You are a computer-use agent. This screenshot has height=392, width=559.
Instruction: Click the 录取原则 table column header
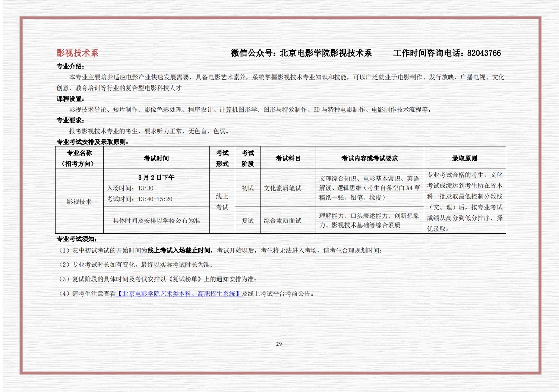coord(464,158)
